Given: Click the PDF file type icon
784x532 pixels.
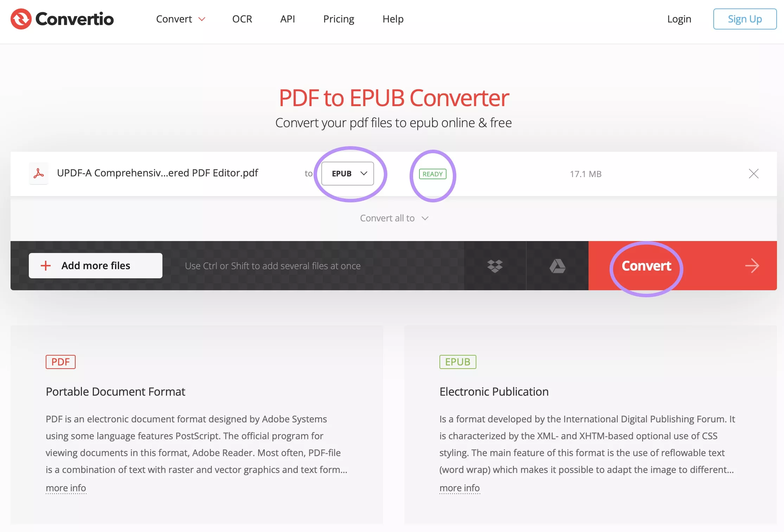Looking at the screenshot, I should pos(39,173).
